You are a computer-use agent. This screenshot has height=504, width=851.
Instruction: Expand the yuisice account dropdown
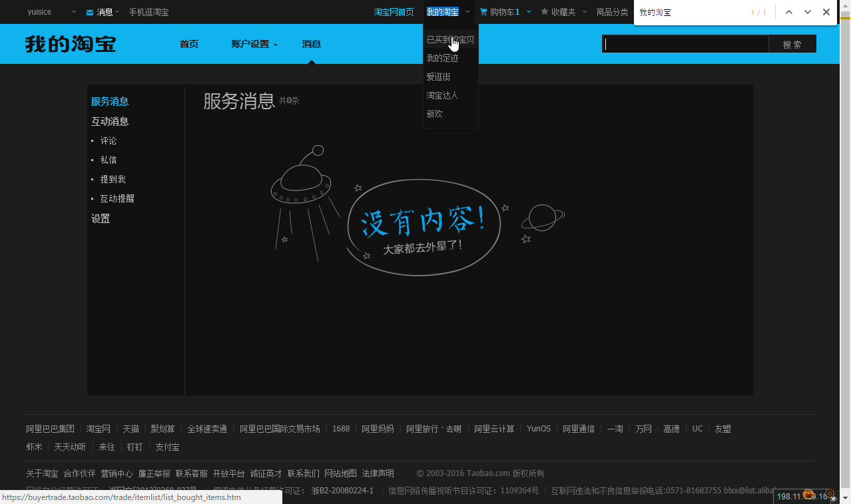point(73,12)
